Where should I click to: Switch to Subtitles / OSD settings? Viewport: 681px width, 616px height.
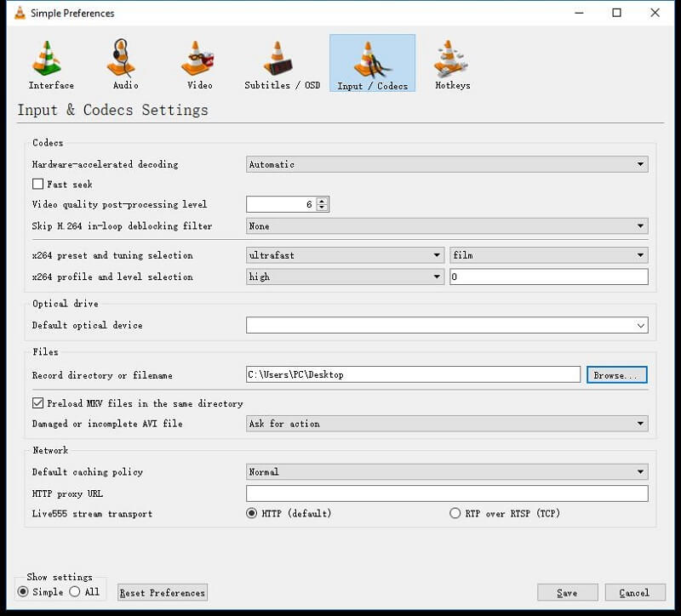pos(281,62)
